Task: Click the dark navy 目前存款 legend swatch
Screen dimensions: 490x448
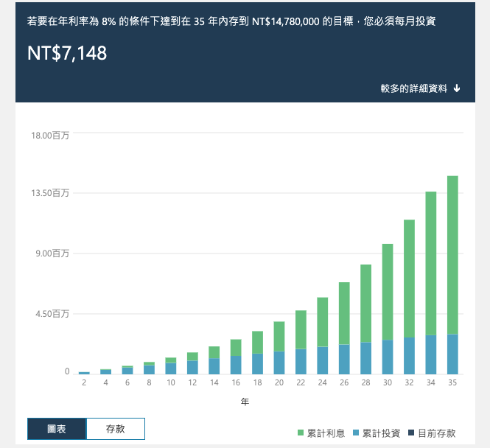Action: pos(411,433)
